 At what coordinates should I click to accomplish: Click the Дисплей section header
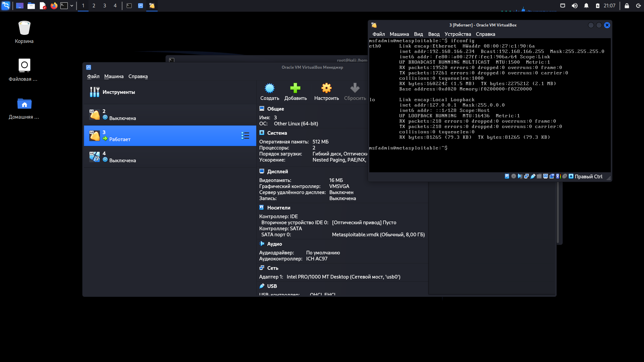[x=277, y=172]
